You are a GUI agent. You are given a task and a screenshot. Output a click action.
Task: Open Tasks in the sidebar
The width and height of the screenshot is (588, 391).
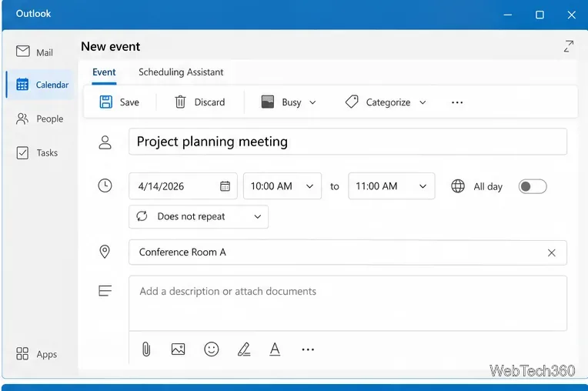37,153
